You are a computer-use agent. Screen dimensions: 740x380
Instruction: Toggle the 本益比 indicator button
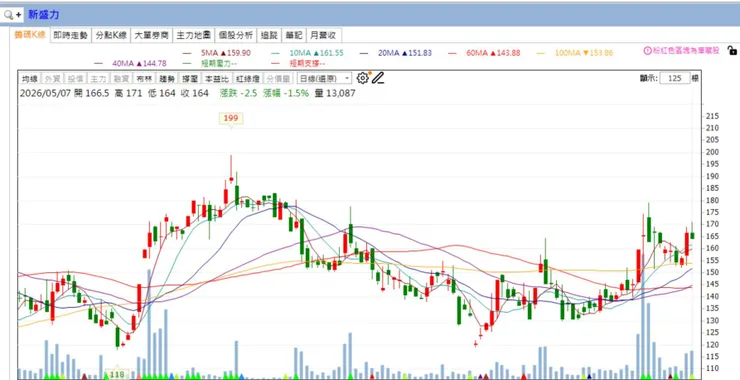tap(216, 78)
